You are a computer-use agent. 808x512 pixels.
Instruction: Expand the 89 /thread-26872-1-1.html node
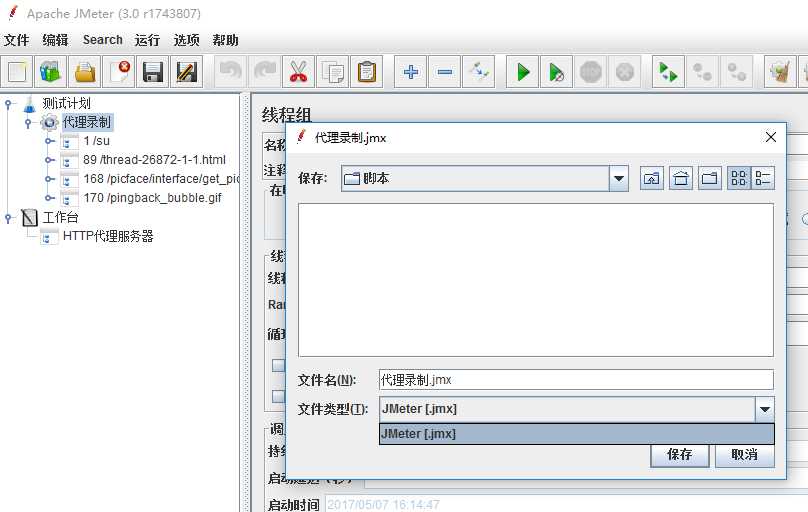tap(49, 160)
